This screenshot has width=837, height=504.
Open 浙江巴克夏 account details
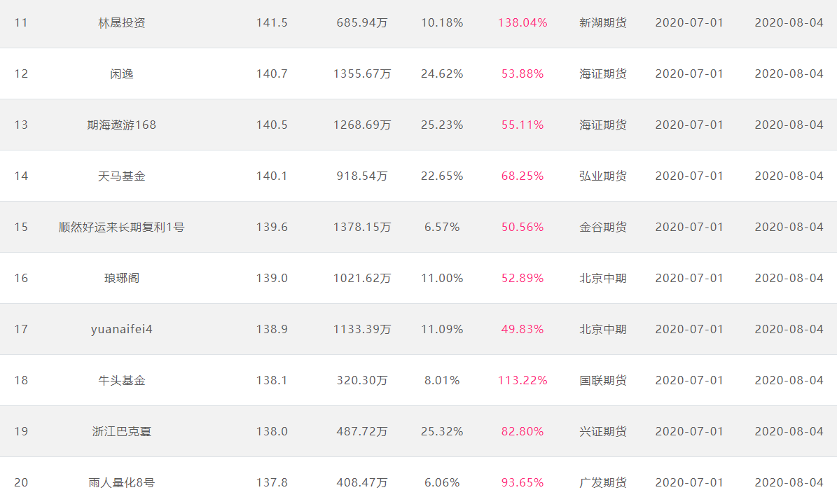coord(122,431)
